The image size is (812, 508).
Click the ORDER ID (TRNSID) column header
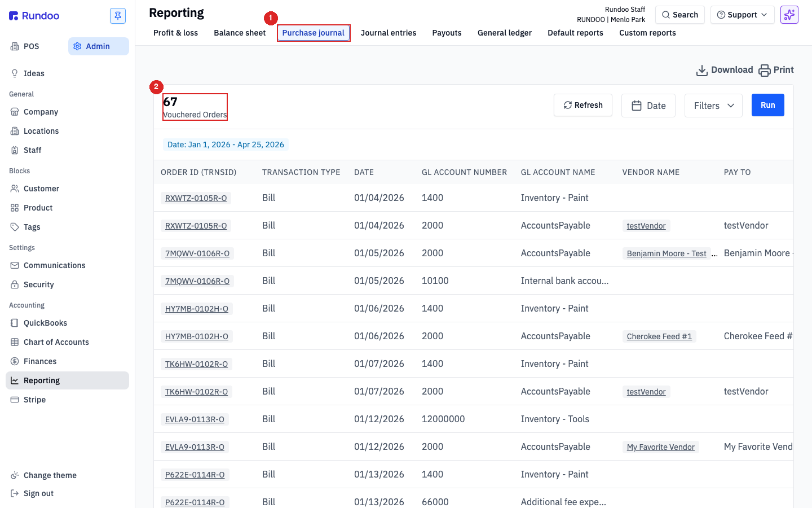(198, 172)
